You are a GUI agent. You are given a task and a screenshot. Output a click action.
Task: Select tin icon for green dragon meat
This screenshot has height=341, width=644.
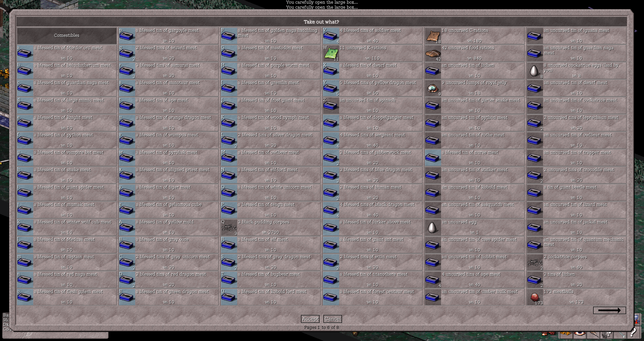tap(127, 297)
